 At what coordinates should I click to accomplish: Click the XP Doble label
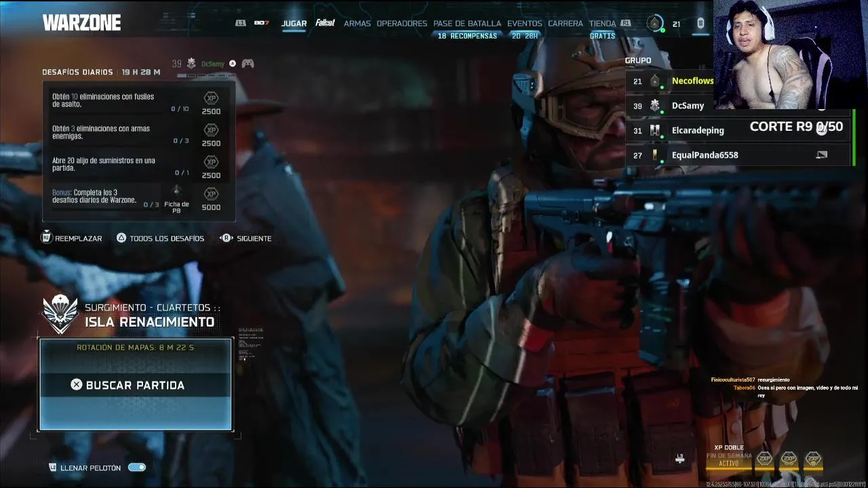(729, 447)
